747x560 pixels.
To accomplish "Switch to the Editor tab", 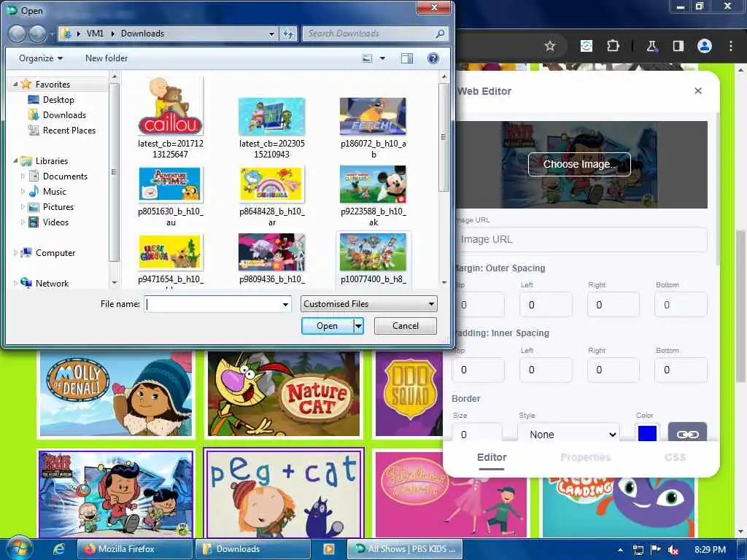I will [492, 457].
